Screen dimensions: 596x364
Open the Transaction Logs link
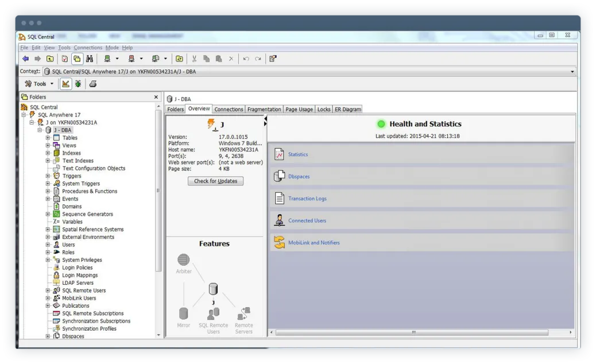307,198
